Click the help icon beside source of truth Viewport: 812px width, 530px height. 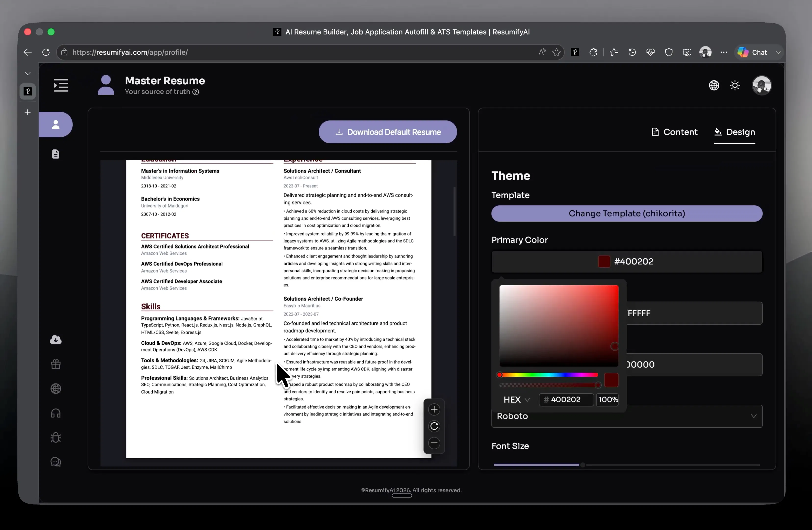click(x=195, y=92)
